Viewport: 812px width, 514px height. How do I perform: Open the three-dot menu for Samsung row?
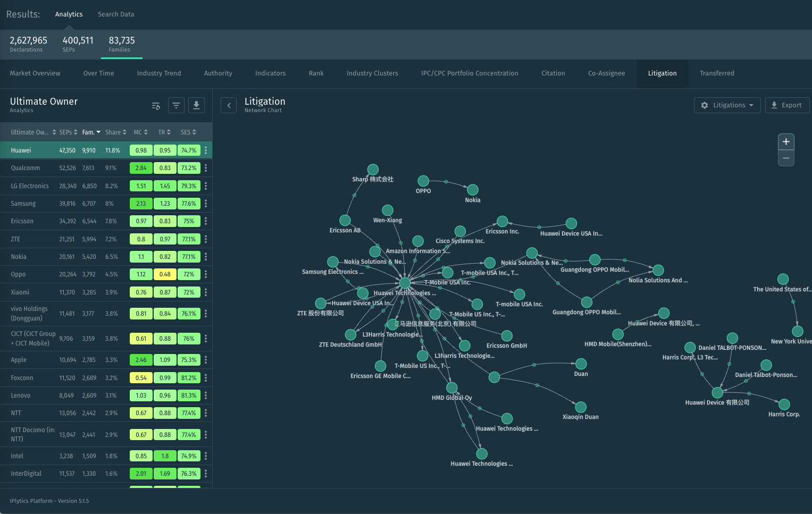206,204
